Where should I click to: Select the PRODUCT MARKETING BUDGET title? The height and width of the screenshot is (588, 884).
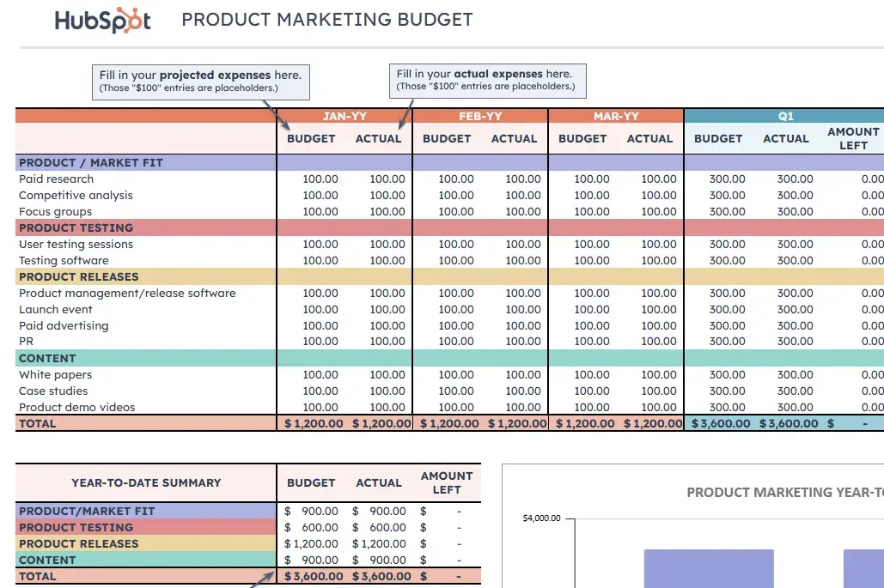coord(326,20)
